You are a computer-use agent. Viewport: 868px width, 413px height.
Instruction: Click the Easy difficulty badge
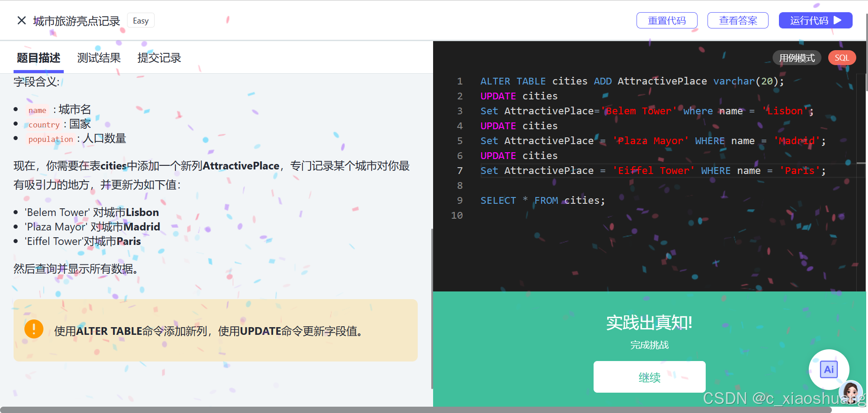tap(141, 20)
